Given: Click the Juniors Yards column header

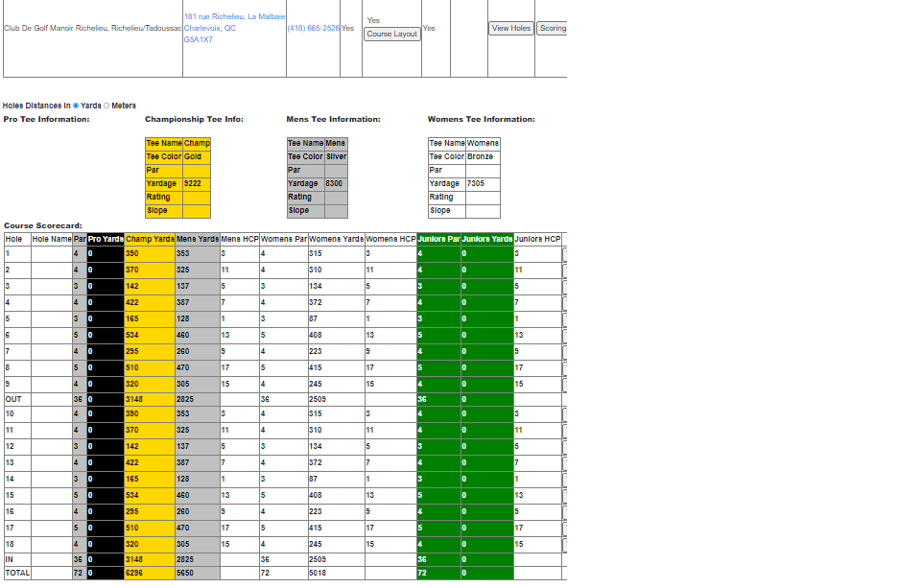Looking at the screenshot, I should (x=487, y=239).
